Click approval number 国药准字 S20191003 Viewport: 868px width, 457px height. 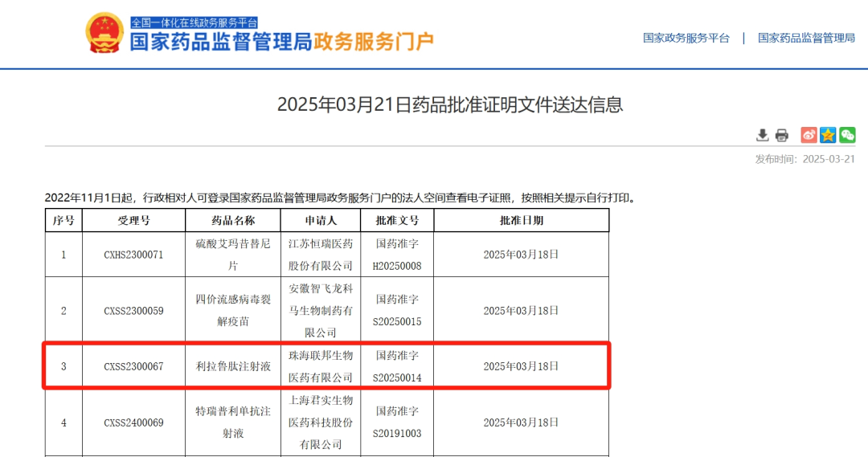397,422
